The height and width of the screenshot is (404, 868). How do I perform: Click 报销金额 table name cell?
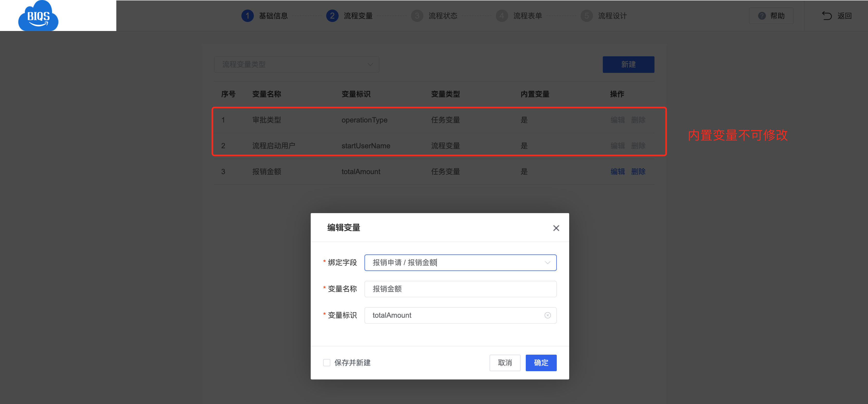(267, 172)
